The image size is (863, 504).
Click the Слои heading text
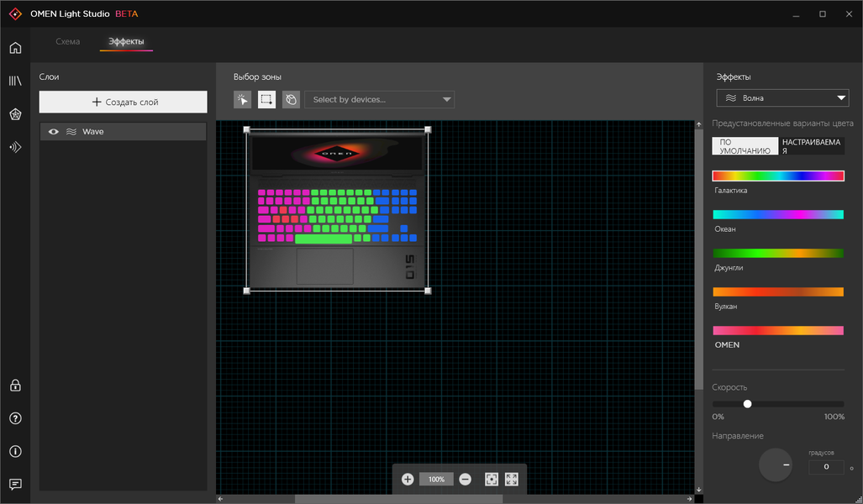[49, 77]
